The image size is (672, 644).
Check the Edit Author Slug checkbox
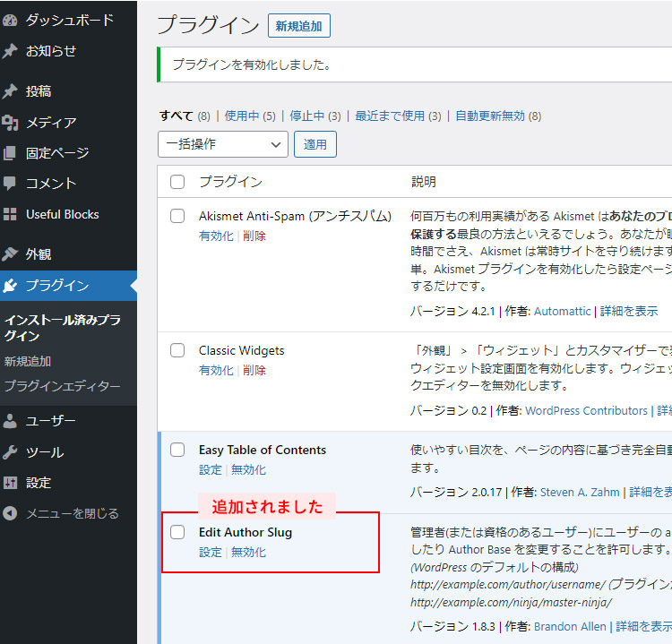(x=177, y=532)
